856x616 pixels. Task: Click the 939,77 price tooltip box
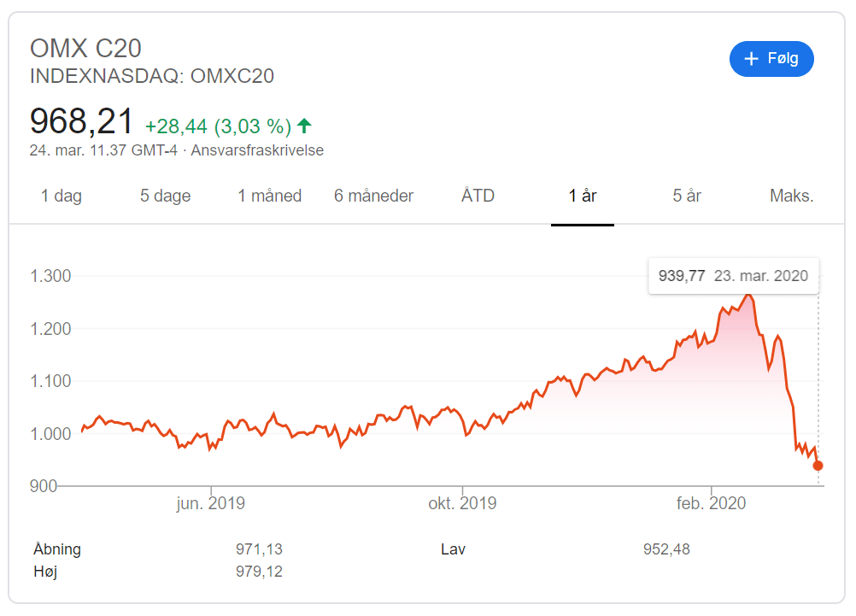pos(733,276)
